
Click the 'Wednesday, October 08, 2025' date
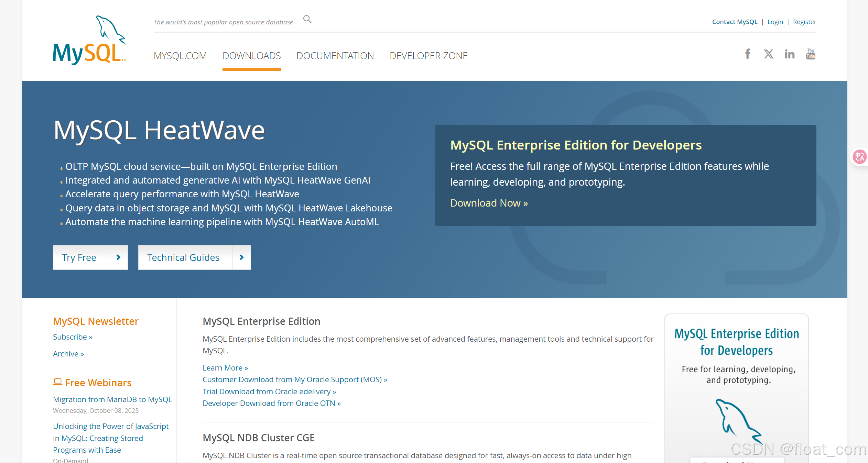coord(96,410)
